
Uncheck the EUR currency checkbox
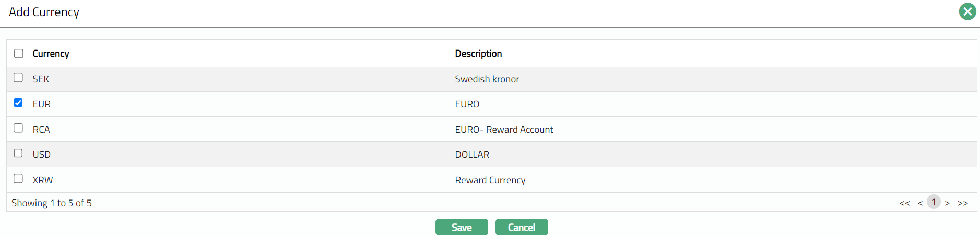tap(18, 103)
